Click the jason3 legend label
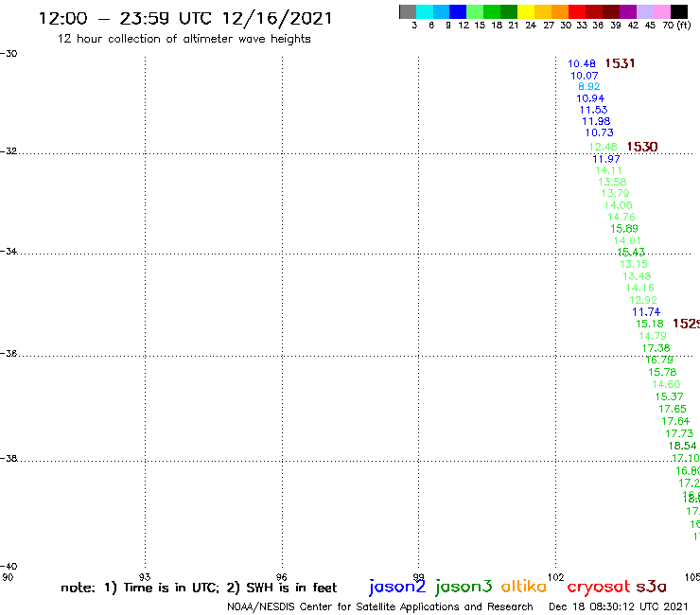The image size is (700, 615). (x=464, y=587)
